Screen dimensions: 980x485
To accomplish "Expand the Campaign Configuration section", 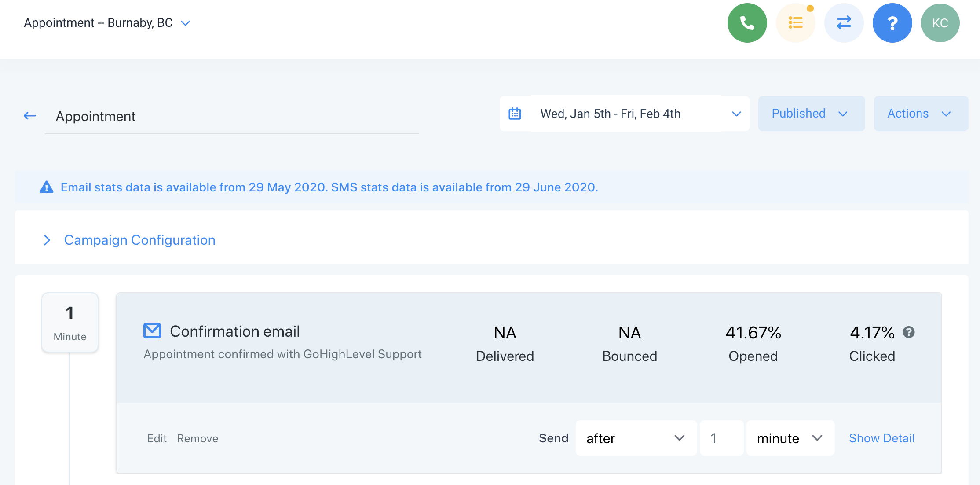I will pyautogui.click(x=139, y=240).
